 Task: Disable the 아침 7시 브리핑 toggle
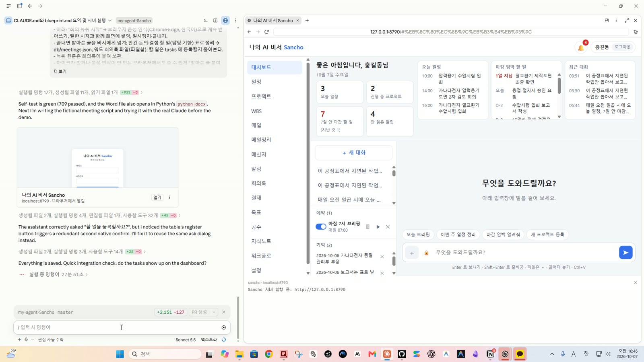[321, 227]
